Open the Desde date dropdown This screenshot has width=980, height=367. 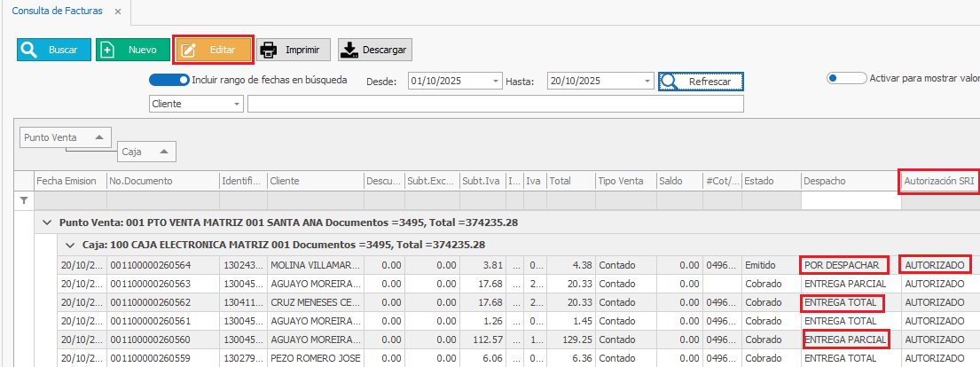(496, 82)
